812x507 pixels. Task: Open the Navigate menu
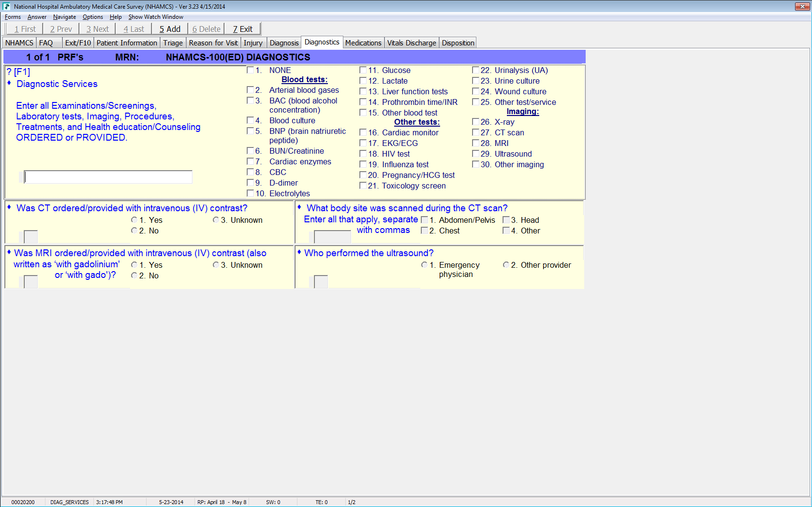click(64, 17)
